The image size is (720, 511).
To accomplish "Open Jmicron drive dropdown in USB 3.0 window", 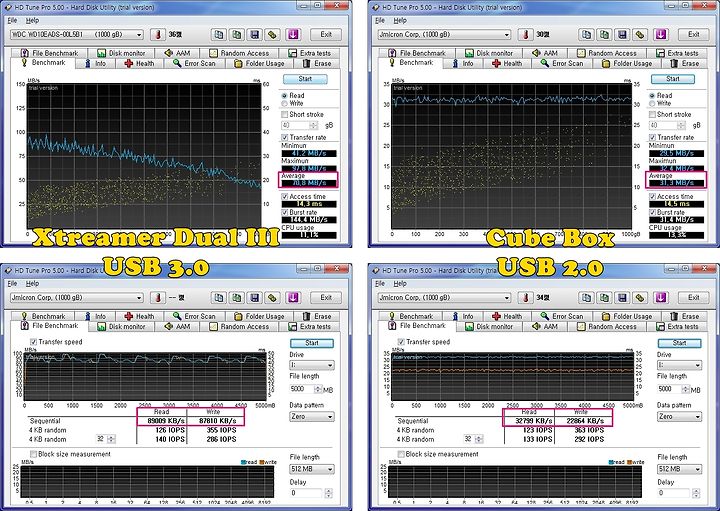I will coord(77,298).
